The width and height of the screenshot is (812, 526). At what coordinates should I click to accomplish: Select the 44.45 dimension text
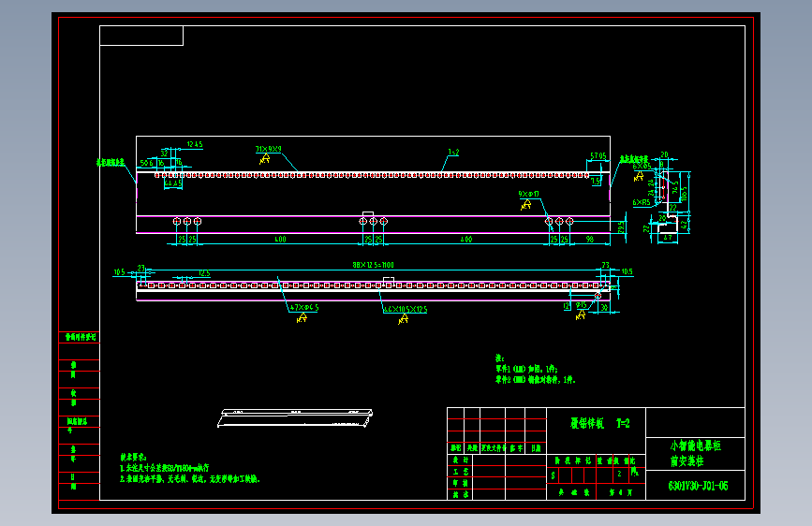pos(173,183)
